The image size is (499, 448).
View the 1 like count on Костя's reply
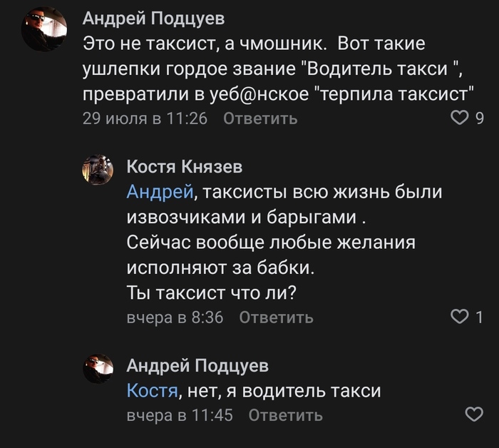[x=480, y=317]
